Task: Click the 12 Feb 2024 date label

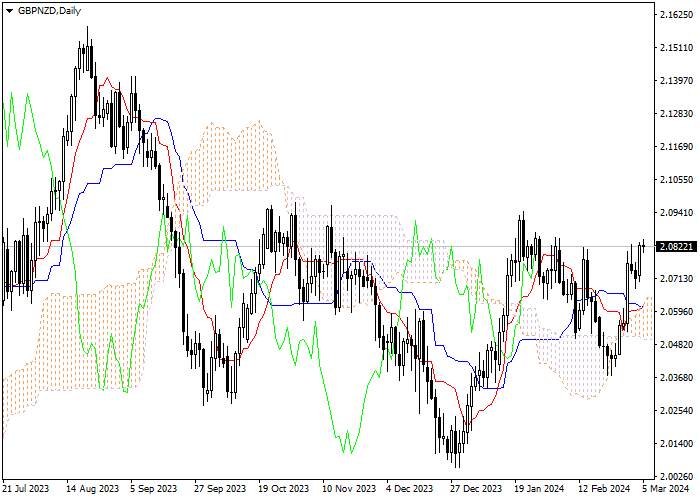Action: point(604,489)
